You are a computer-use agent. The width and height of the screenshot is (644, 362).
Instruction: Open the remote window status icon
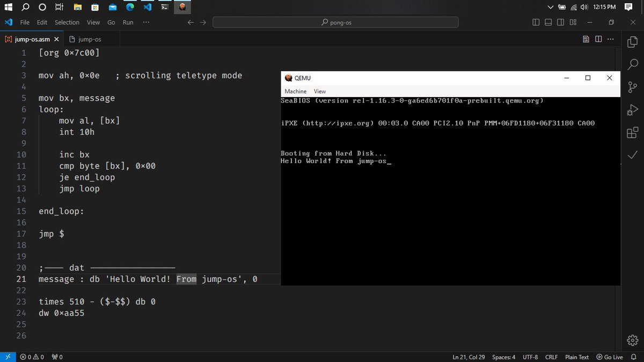8,357
